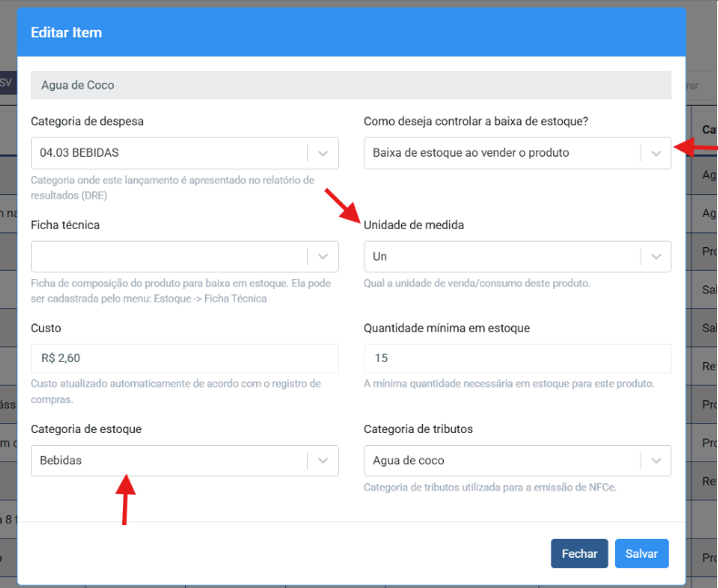This screenshot has height=588, width=718.
Task: Click the Salvar button
Action: [x=641, y=553]
